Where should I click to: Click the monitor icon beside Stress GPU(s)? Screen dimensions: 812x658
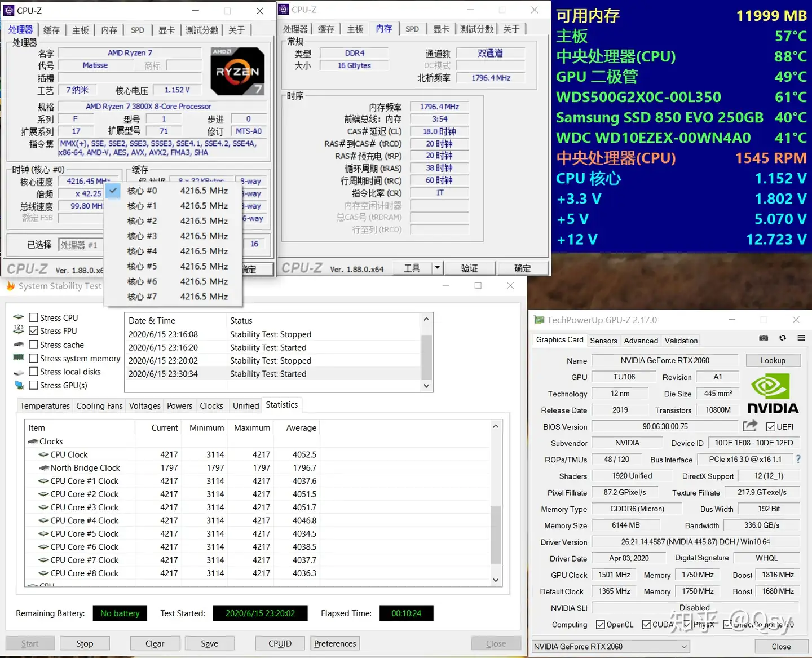19,385
